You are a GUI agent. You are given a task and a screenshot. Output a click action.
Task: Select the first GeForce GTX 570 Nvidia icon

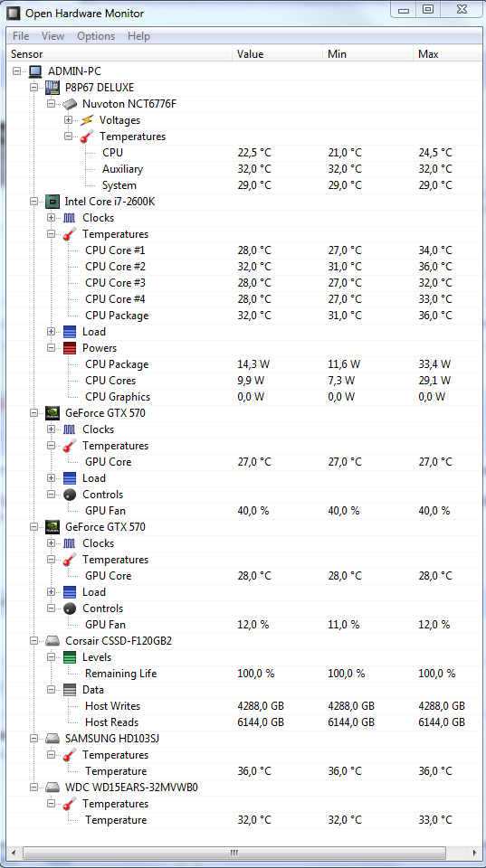point(52,413)
